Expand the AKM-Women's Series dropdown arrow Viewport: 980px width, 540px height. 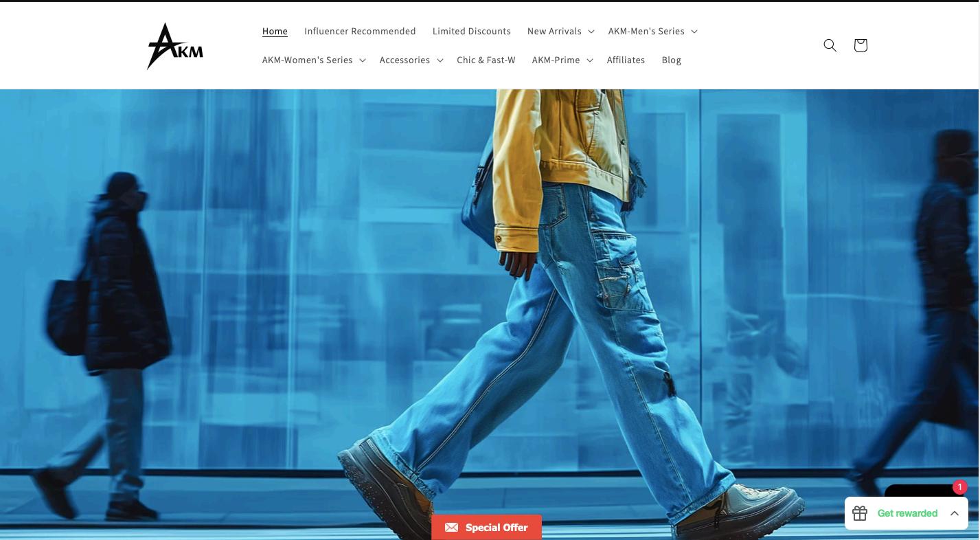tap(362, 60)
